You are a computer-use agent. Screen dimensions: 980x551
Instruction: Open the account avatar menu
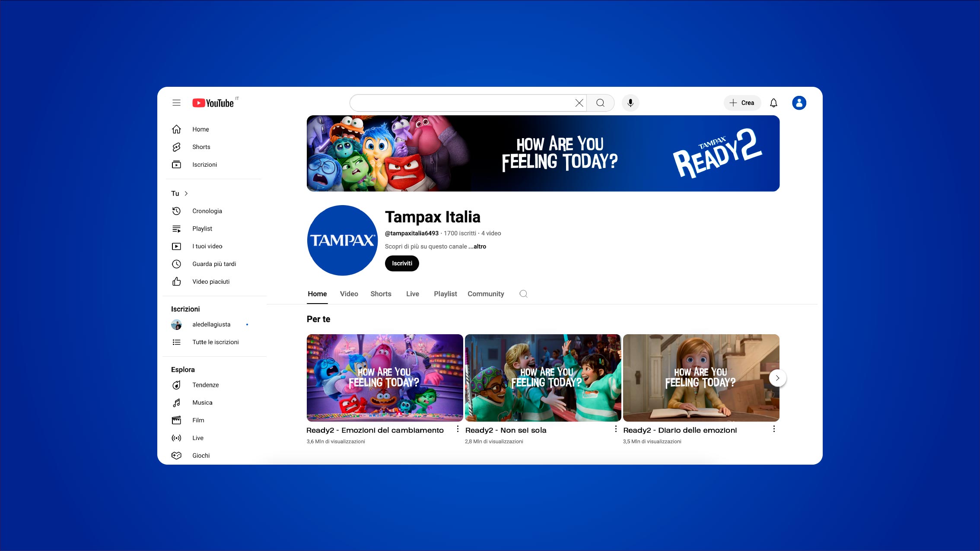click(799, 103)
